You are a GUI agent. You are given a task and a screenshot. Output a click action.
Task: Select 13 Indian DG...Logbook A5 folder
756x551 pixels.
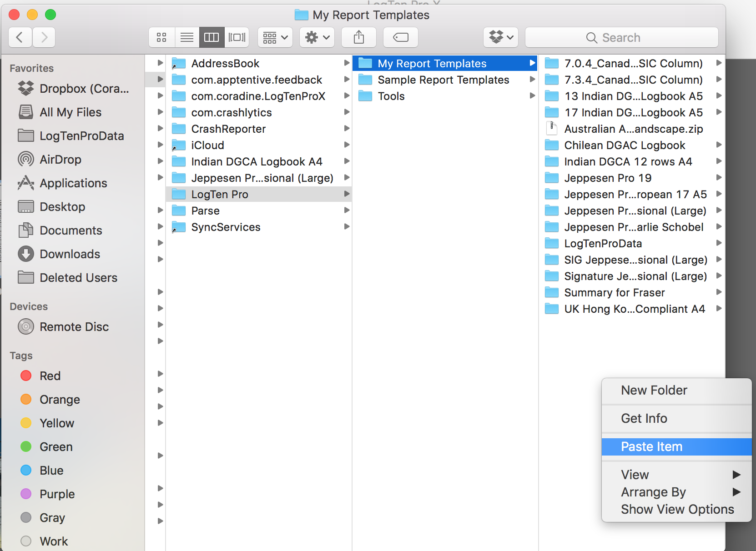click(632, 96)
